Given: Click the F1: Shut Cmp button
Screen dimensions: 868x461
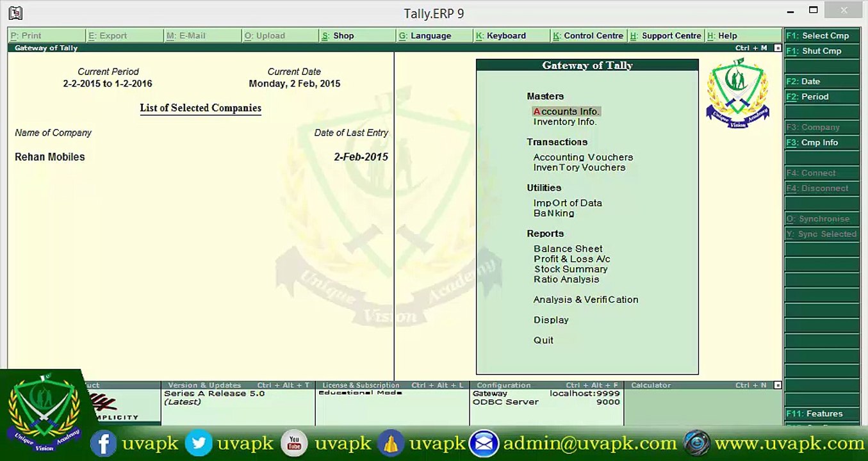Looking at the screenshot, I should pyautogui.click(x=822, y=51).
